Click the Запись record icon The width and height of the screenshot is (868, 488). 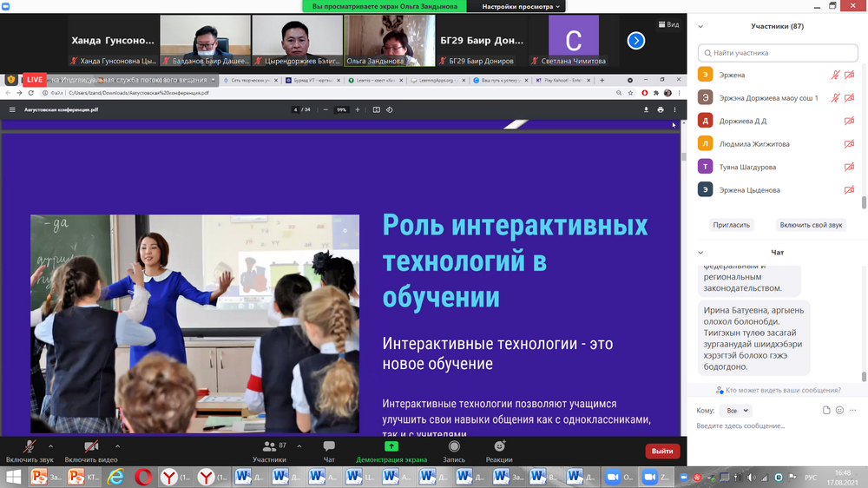[x=454, y=447]
